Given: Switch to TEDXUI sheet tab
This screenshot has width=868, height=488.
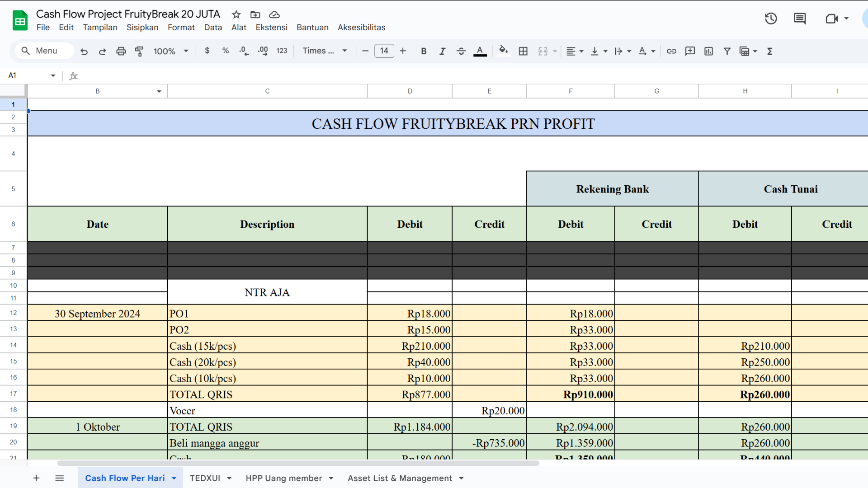Looking at the screenshot, I should (x=205, y=478).
